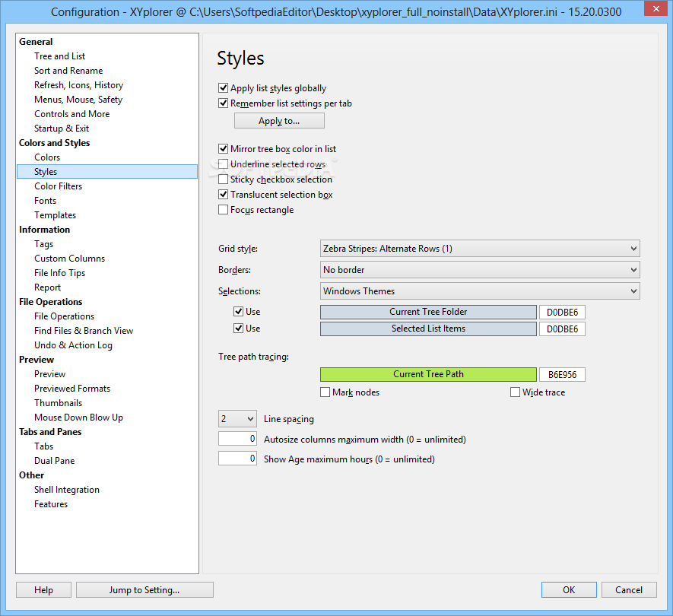Open the Features settings page

click(x=51, y=504)
